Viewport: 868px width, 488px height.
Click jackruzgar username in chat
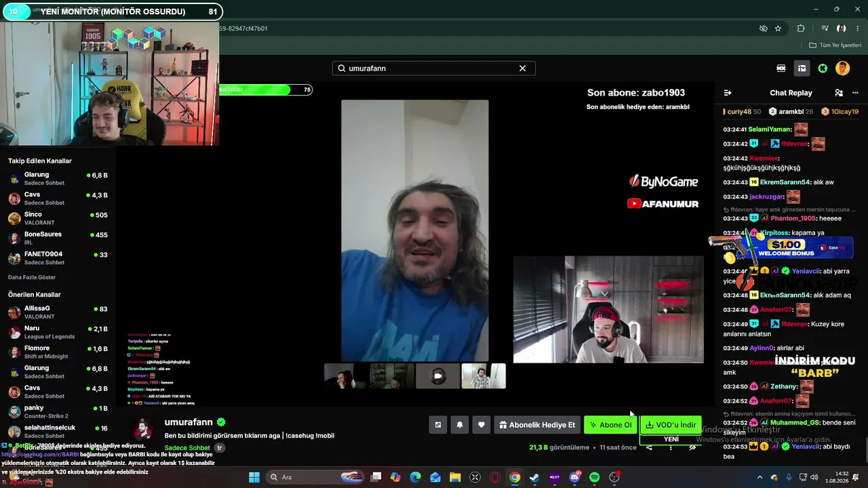pos(766,197)
